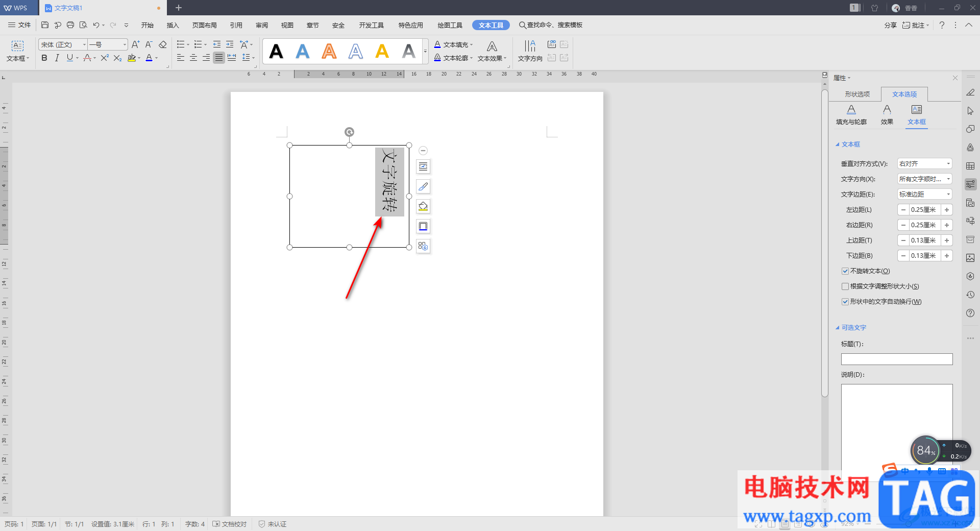Screen dimensions: 980x531
Task: Enable 根据文字调整形状大小 checkbox
Action: click(x=845, y=286)
